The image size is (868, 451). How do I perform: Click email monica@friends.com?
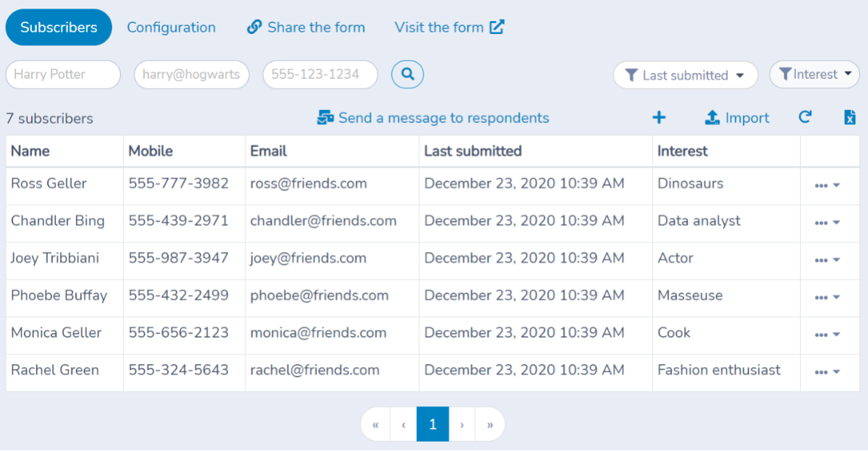click(318, 332)
